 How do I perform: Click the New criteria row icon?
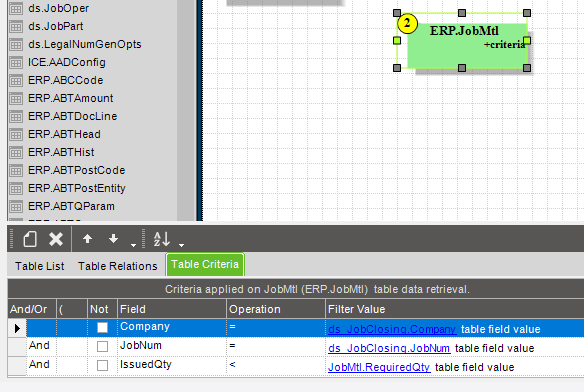[30, 239]
